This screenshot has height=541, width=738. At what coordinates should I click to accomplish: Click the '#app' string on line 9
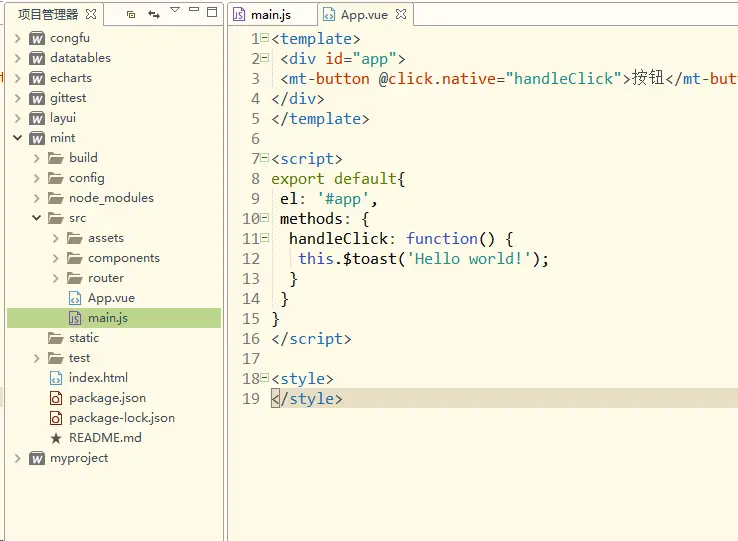[343, 199]
